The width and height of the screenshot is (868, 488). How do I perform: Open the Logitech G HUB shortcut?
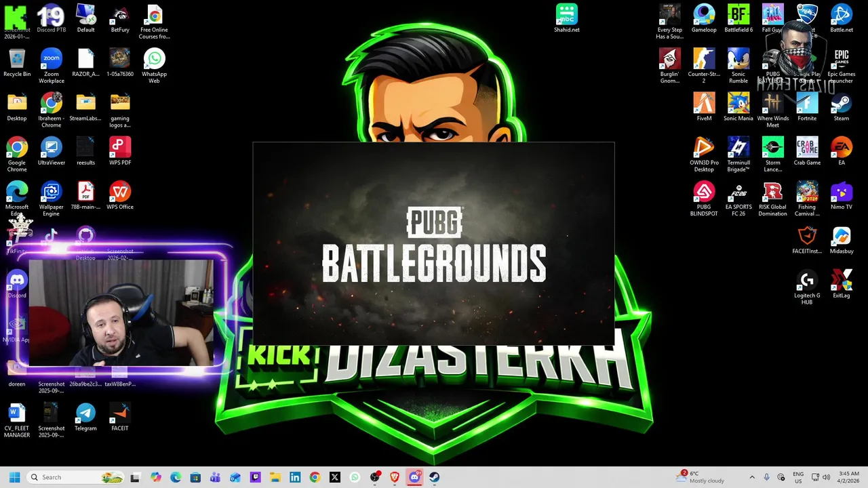pos(807,287)
